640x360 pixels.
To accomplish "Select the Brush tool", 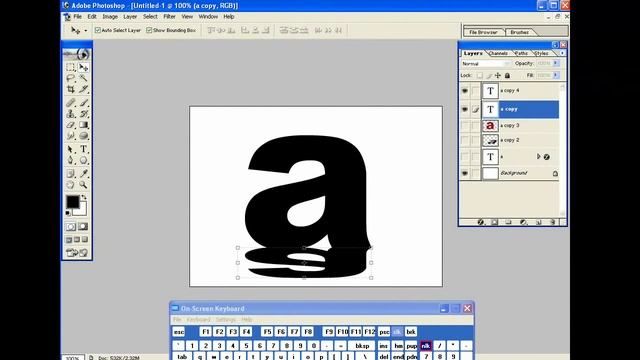I will coord(83,102).
